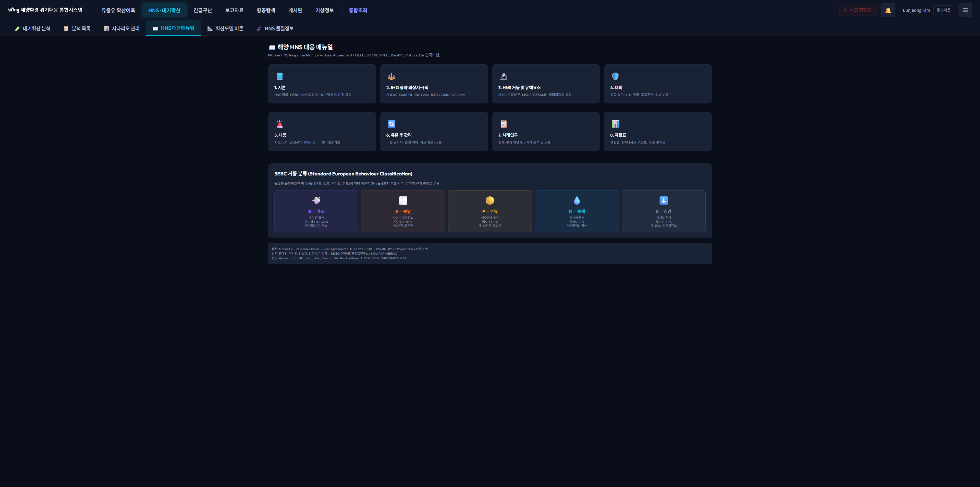Click the clipboard icon on 사례연구 card
The height and width of the screenshot is (487, 980).
[503, 124]
